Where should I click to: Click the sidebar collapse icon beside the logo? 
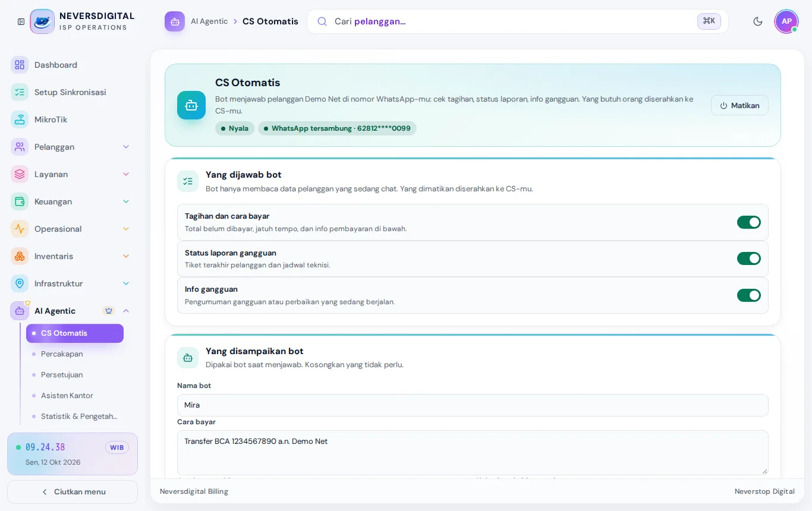click(21, 21)
